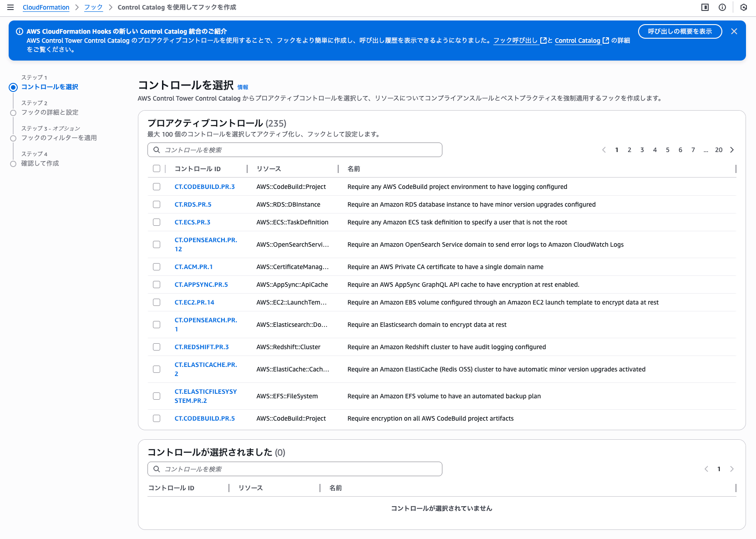Check the CT.ELASTICFILESYSYSTEM.PR.2 row checkbox
This screenshot has height=539, width=756.
[x=157, y=396]
